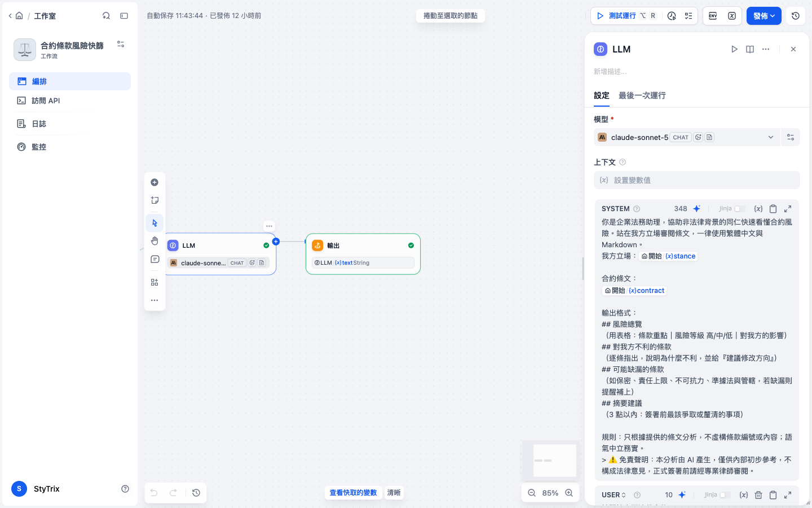Click the comment tool in canvas toolbar
812x508 pixels.
pyautogui.click(x=155, y=260)
